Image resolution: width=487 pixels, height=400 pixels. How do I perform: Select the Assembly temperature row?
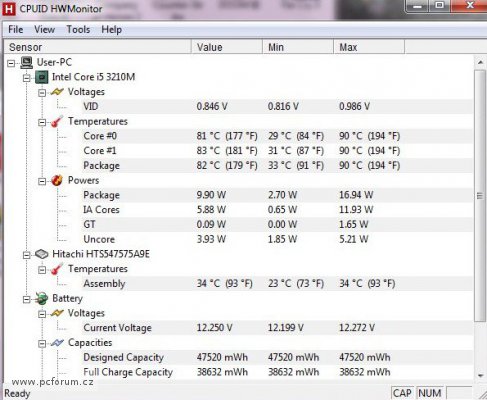278,284
